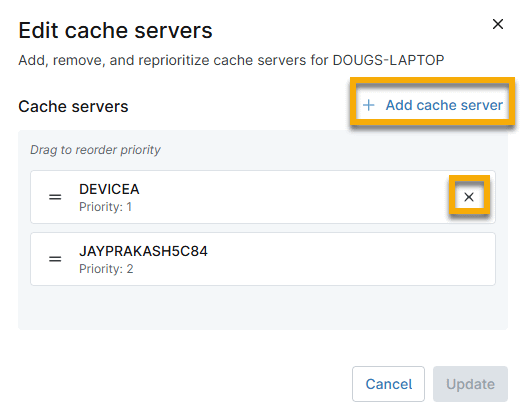Select the DEVICEA server name
The height and width of the screenshot is (417, 527).
point(109,189)
